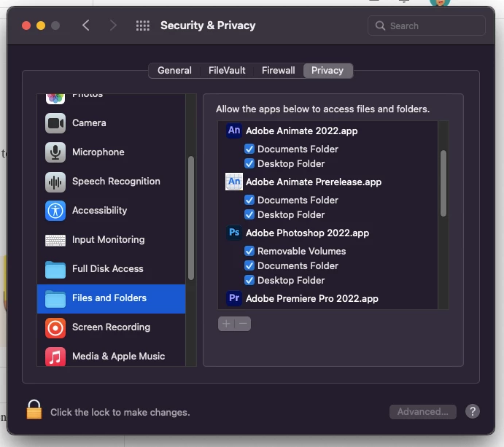Screen dimensions: 504x447
Task: Select the Microphone row label
Action: coord(98,152)
